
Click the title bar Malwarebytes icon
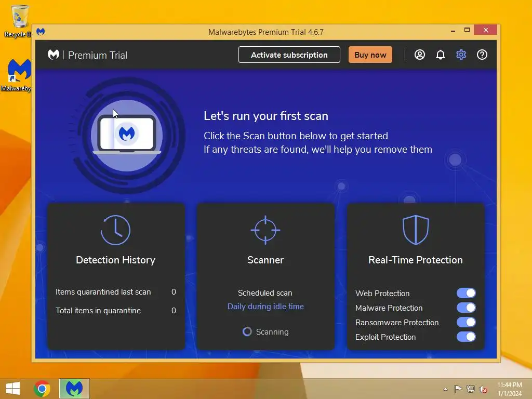[41, 32]
